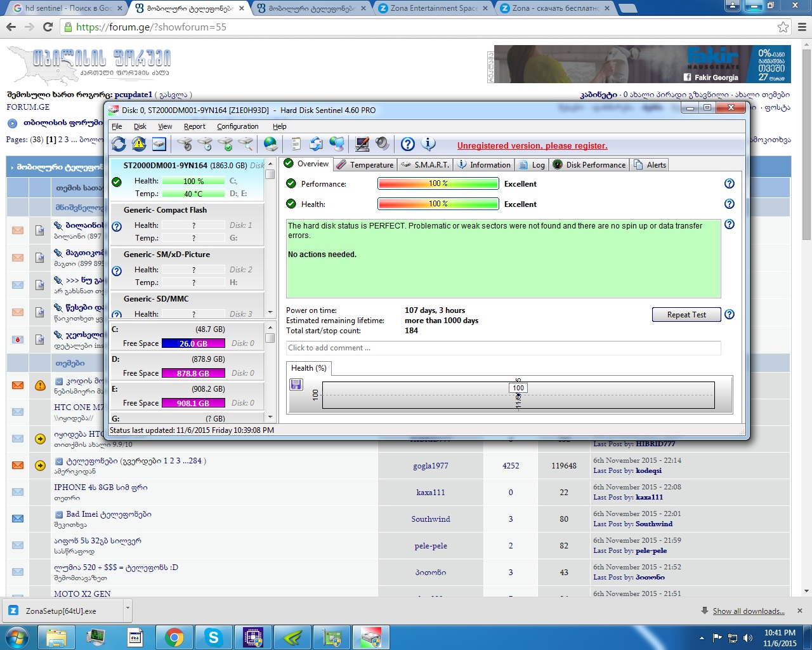This screenshot has width=812, height=650.
Task: Open the Configuration menu
Action: 237,126
